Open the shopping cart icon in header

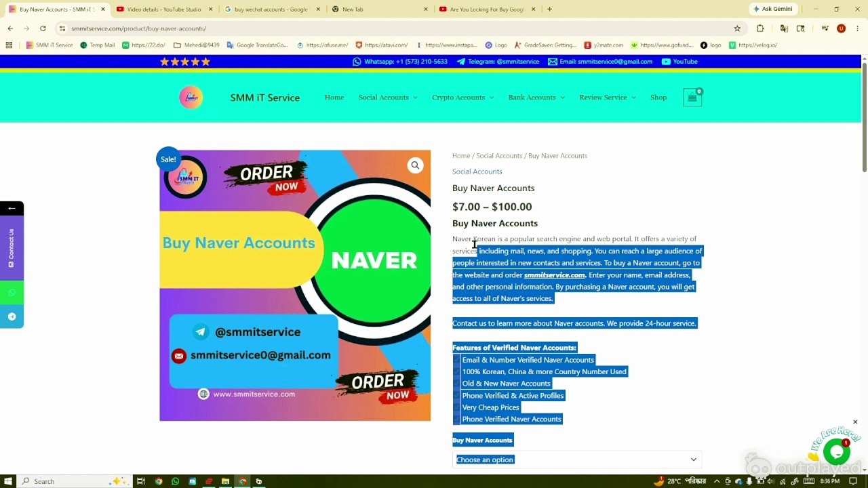pyautogui.click(x=692, y=97)
